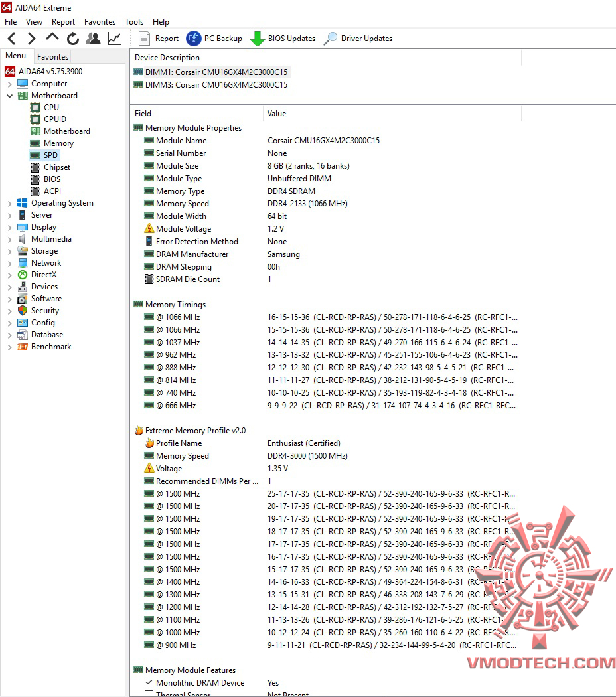Go forward with the right arrow icon
Image resolution: width=616 pixels, height=697 pixels.
click(x=31, y=39)
